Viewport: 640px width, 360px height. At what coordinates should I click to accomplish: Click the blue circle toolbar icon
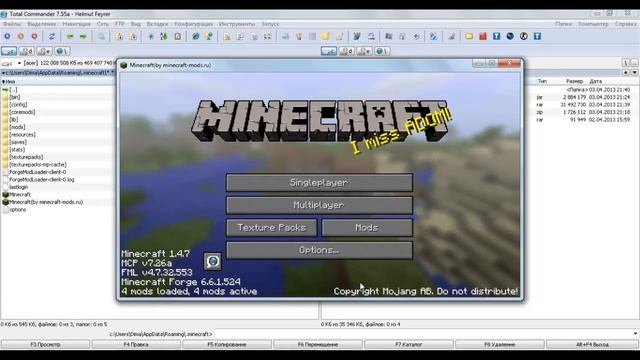(x=7, y=36)
